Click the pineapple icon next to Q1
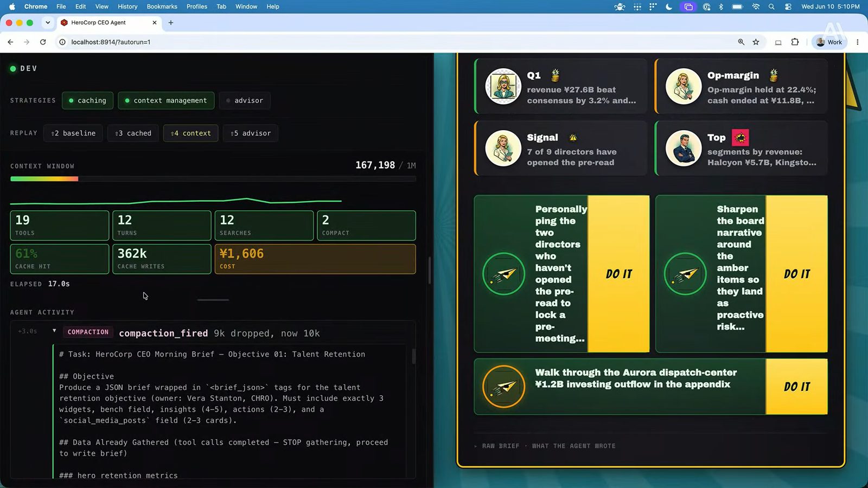The image size is (868, 488). (x=555, y=75)
